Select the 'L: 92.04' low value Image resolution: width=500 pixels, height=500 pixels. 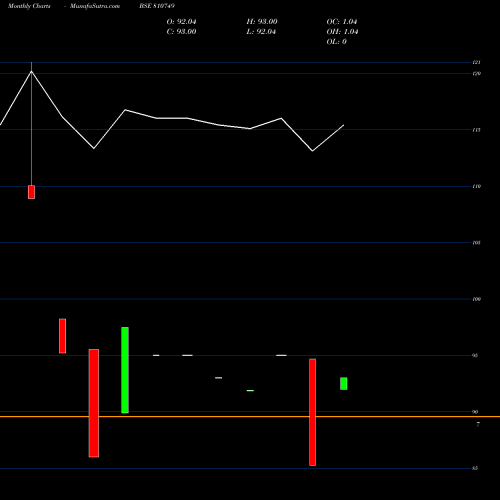261,32
